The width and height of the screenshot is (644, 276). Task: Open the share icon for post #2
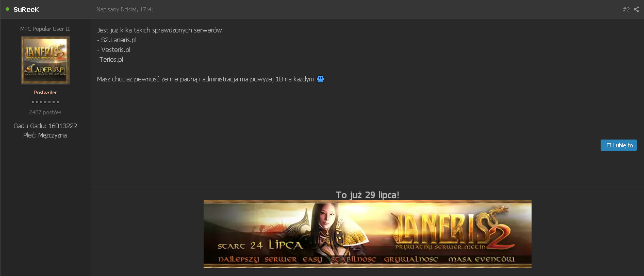click(636, 9)
